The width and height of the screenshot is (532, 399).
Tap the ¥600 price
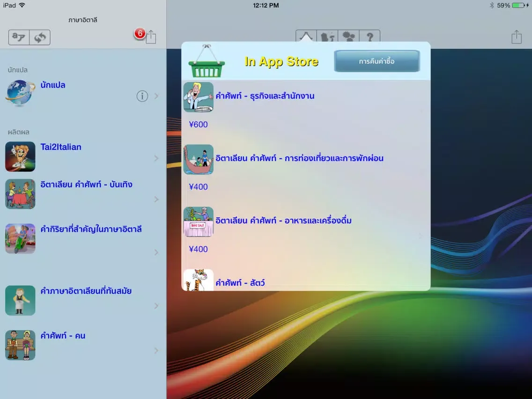tap(198, 125)
